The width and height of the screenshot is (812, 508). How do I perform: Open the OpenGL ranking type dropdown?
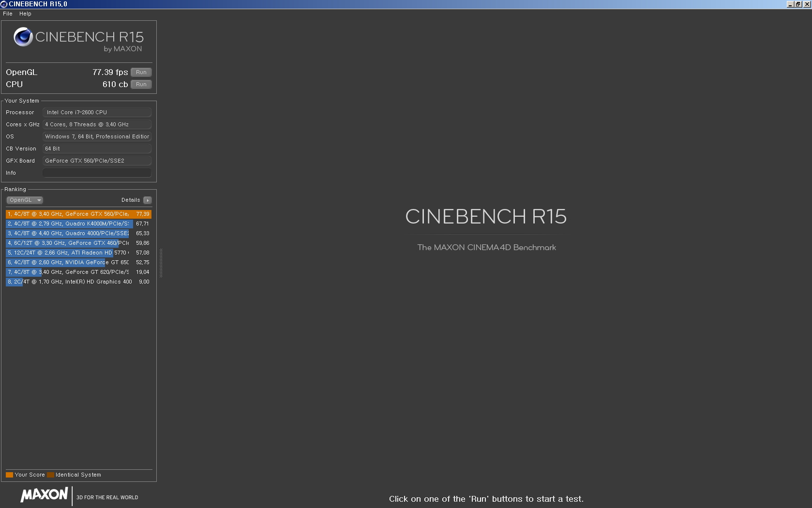(x=25, y=200)
